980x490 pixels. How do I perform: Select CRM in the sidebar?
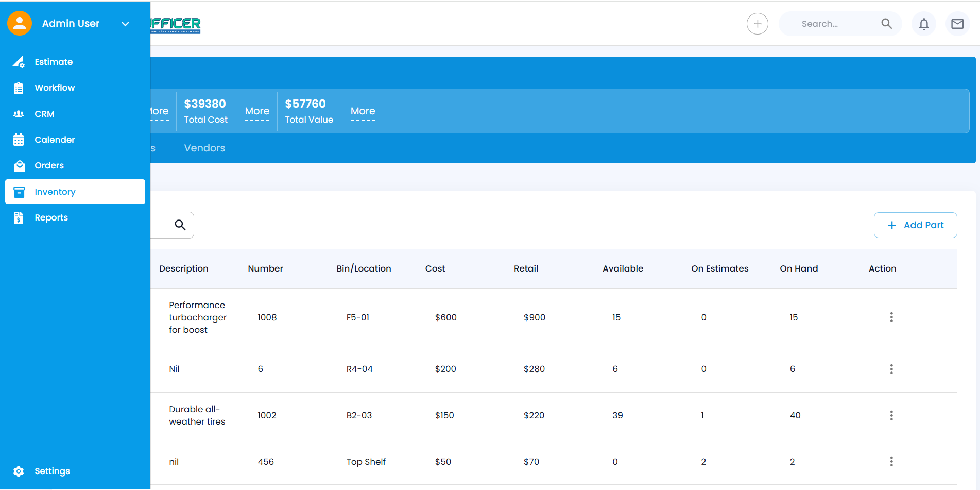click(44, 114)
